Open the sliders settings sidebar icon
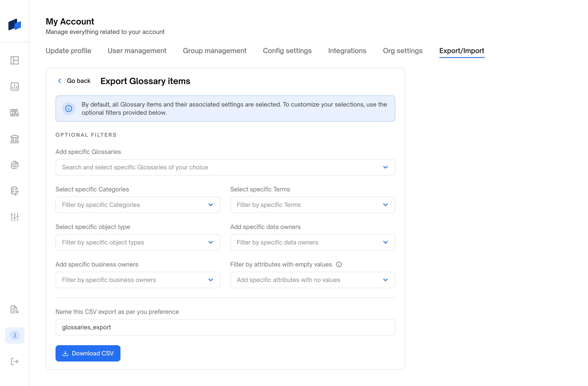Screen dimensions: 588x386 coord(14,217)
